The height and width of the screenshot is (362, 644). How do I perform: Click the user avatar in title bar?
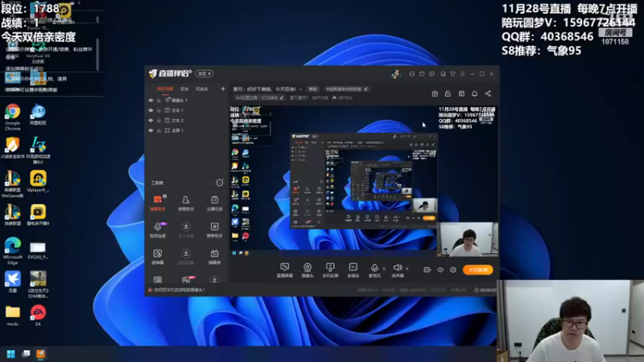(x=396, y=74)
